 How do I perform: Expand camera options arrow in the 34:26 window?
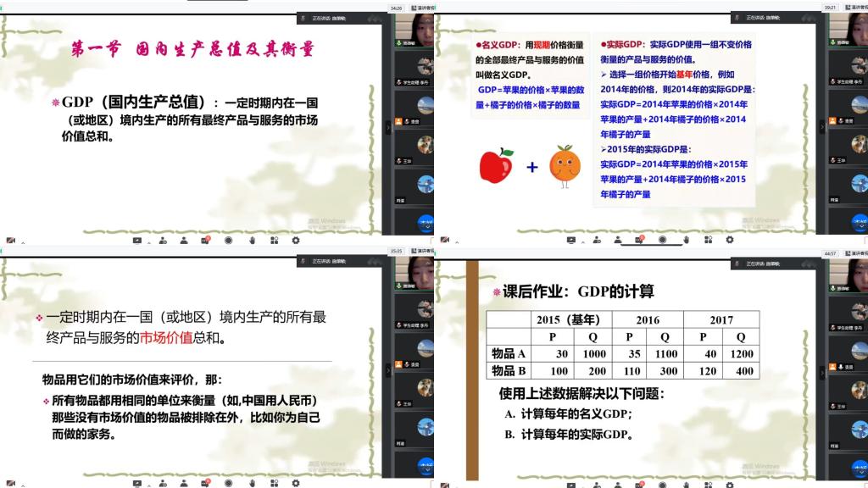pos(23,241)
